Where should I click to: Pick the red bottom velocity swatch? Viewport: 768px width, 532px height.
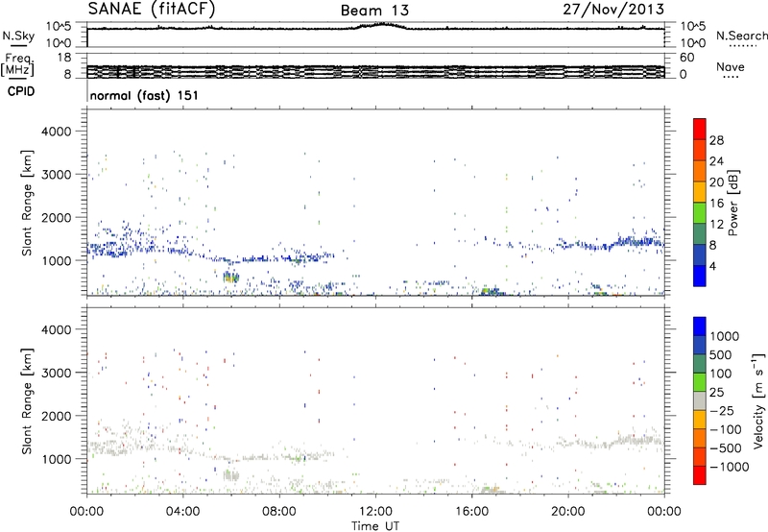pos(700,475)
